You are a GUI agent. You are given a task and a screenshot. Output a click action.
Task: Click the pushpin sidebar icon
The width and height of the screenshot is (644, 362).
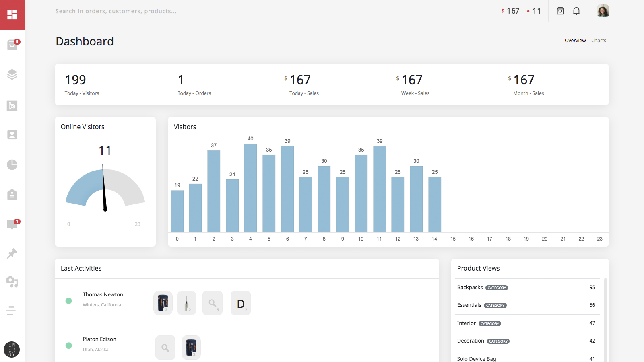tap(12, 253)
